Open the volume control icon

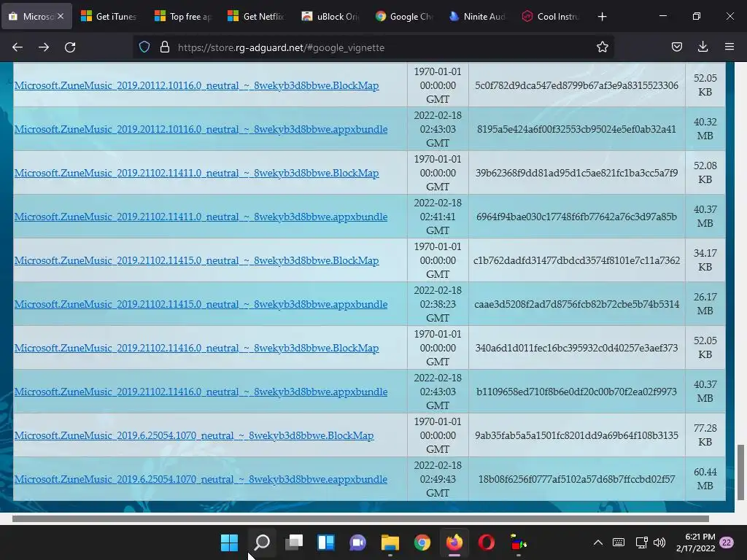coord(659,542)
